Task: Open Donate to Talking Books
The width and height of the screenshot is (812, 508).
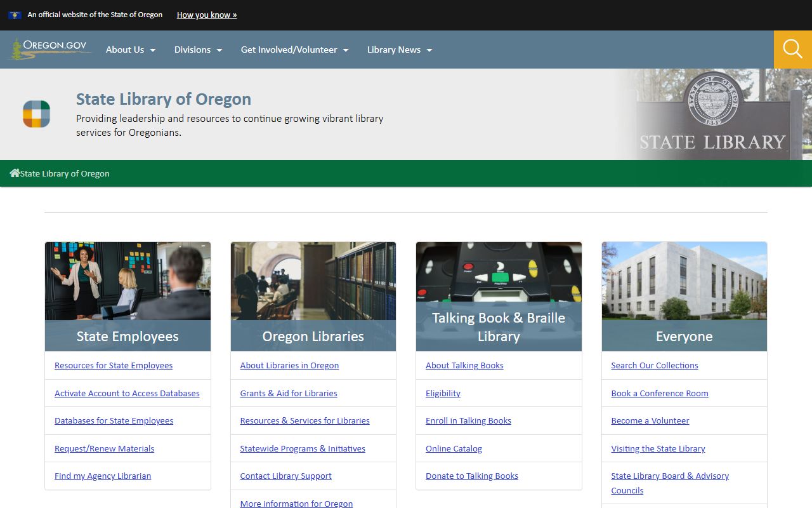Action: tap(472, 476)
